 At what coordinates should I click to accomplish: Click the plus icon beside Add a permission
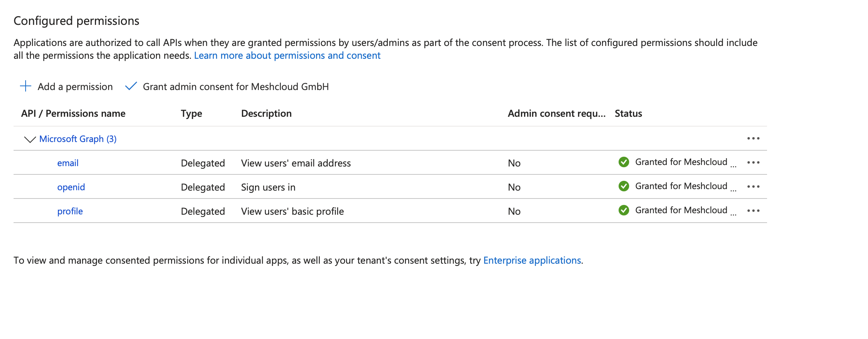point(25,86)
